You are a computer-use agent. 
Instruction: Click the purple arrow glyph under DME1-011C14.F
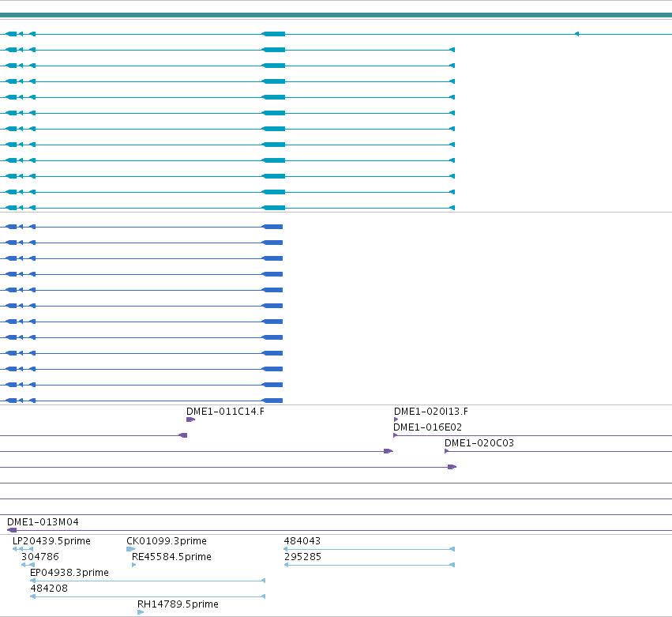tap(191, 419)
